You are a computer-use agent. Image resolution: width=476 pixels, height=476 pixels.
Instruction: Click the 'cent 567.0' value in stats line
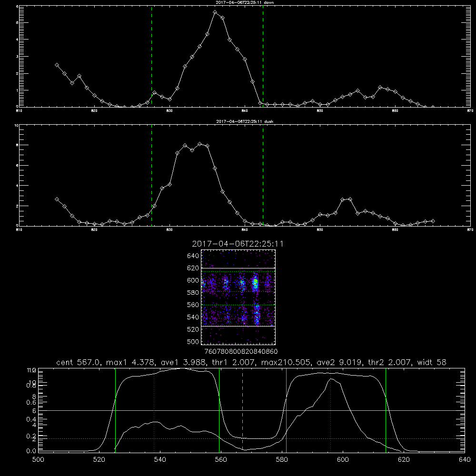(79, 362)
